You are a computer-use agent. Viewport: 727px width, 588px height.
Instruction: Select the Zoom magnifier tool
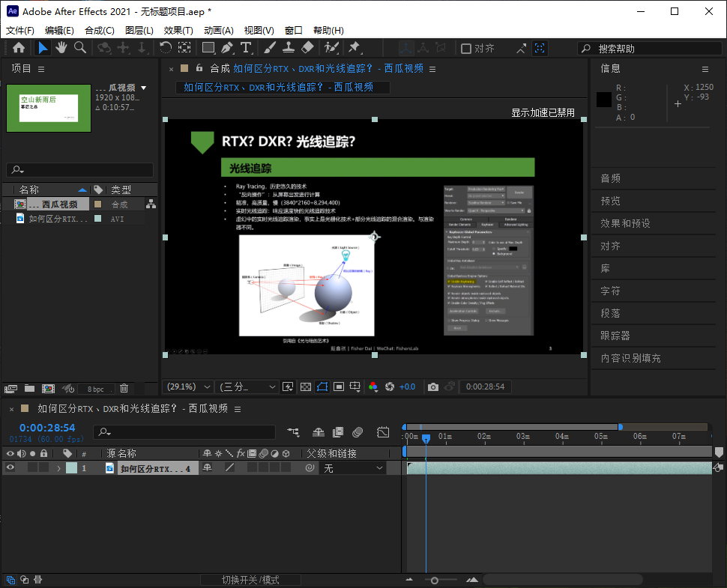click(x=80, y=48)
